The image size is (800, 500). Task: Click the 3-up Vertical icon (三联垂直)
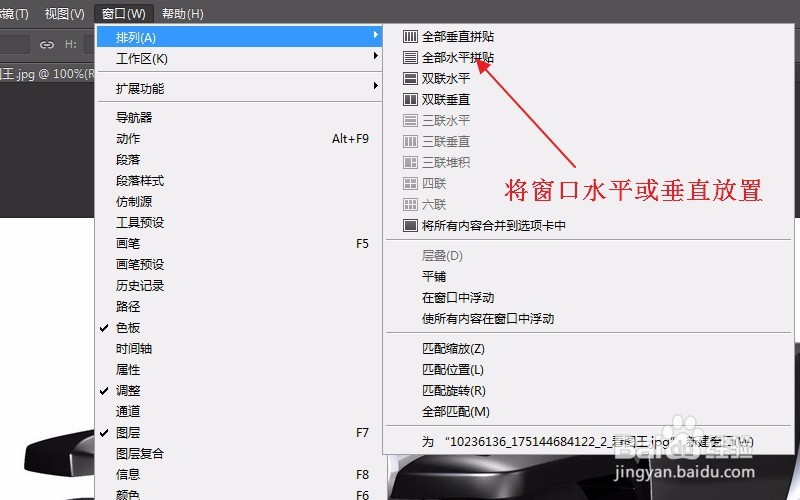tap(410, 141)
